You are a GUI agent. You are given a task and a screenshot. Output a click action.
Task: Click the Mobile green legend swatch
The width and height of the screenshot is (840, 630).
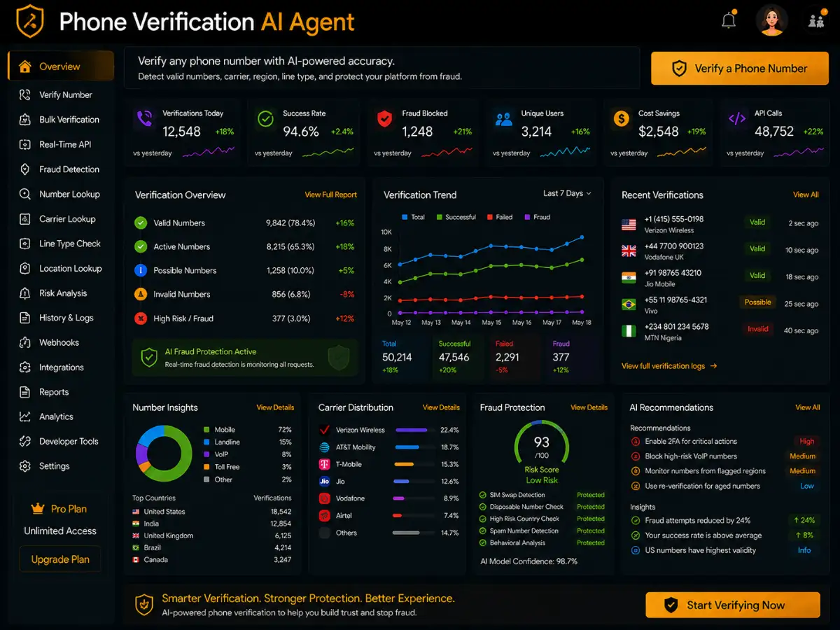206,430
